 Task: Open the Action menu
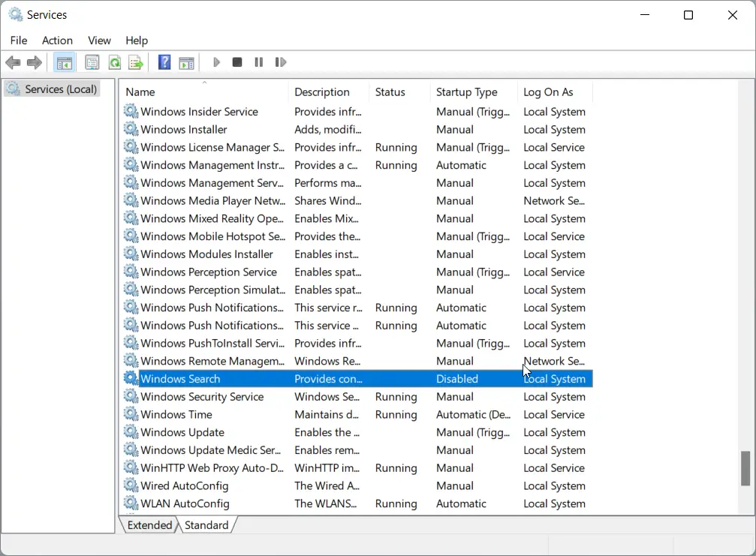coord(57,41)
